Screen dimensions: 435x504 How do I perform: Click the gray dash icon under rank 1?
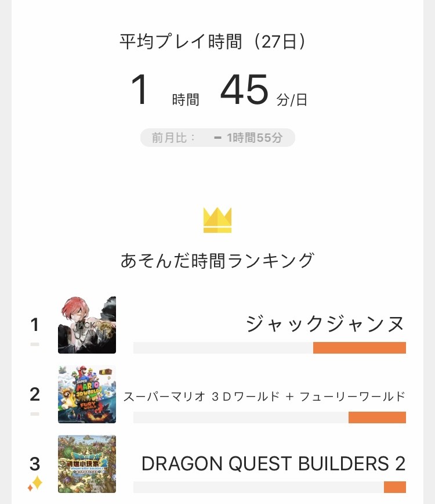35,344
